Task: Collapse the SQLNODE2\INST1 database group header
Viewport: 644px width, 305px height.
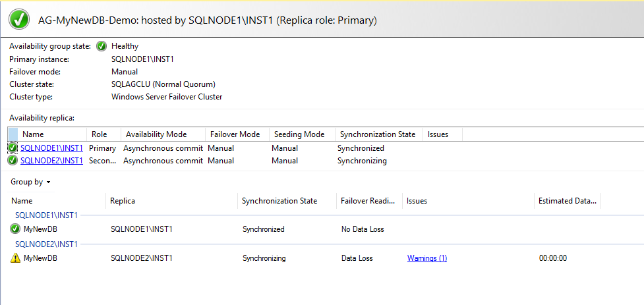Action: point(46,244)
